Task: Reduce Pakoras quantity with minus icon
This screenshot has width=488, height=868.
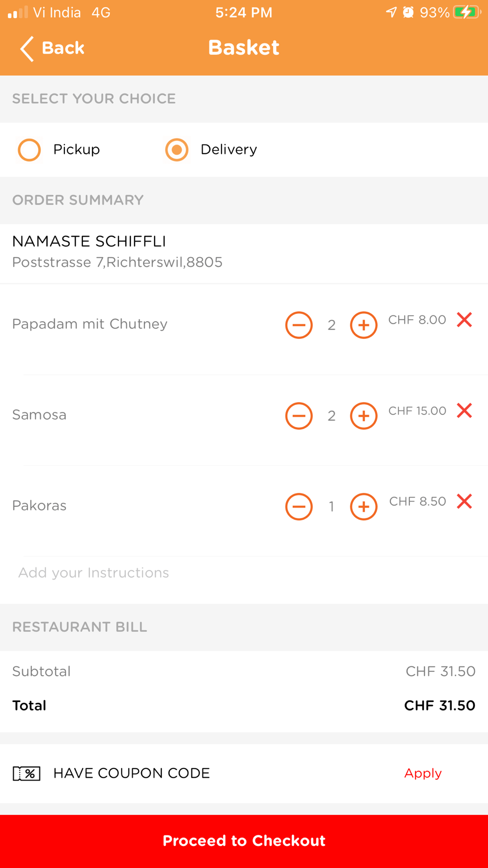Action: click(x=299, y=506)
